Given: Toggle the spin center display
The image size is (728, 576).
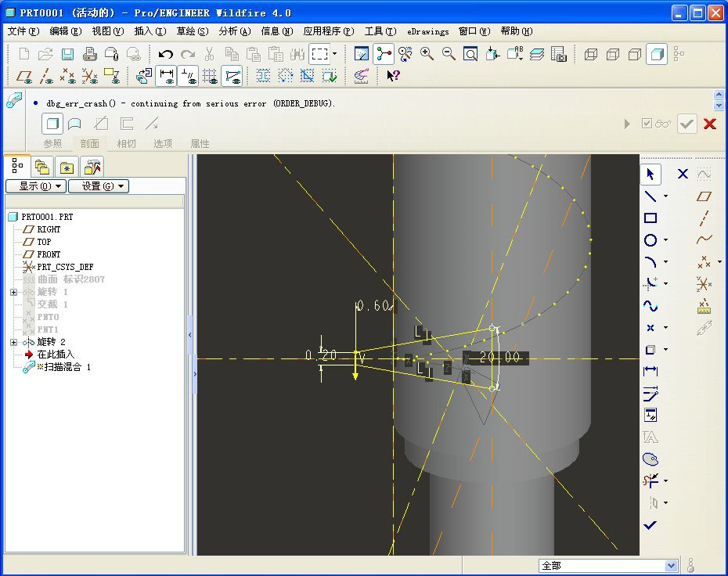Looking at the screenshot, I should (x=384, y=54).
